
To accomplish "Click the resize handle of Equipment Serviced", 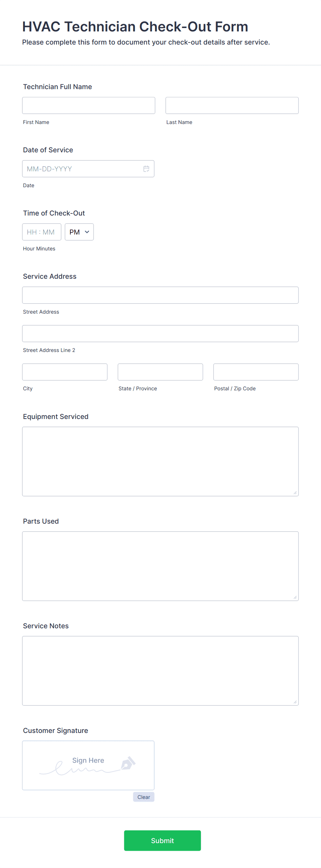I will pos(295,493).
